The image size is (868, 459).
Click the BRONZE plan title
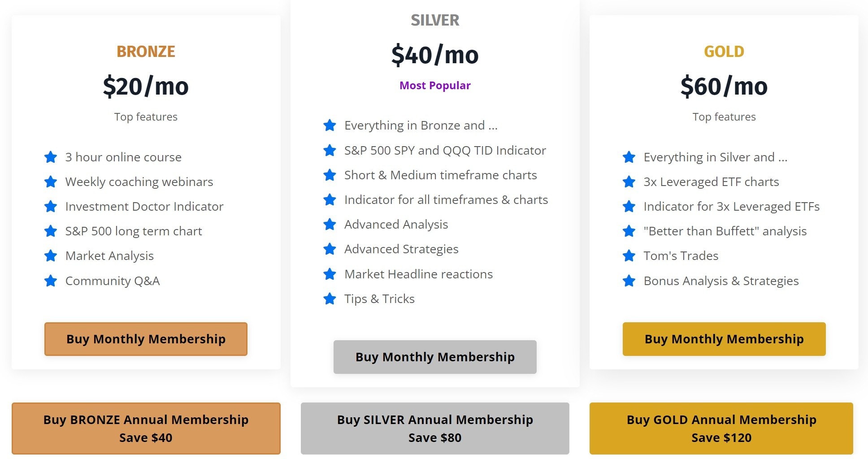tap(146, 52)
